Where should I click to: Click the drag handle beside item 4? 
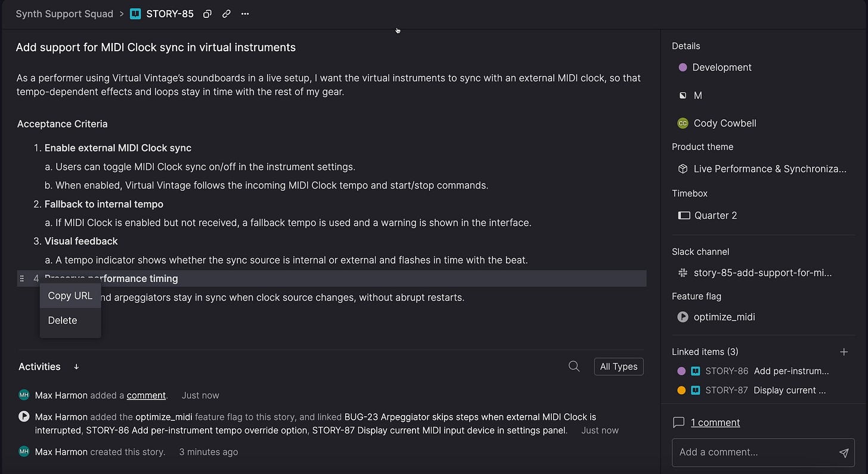23,278
